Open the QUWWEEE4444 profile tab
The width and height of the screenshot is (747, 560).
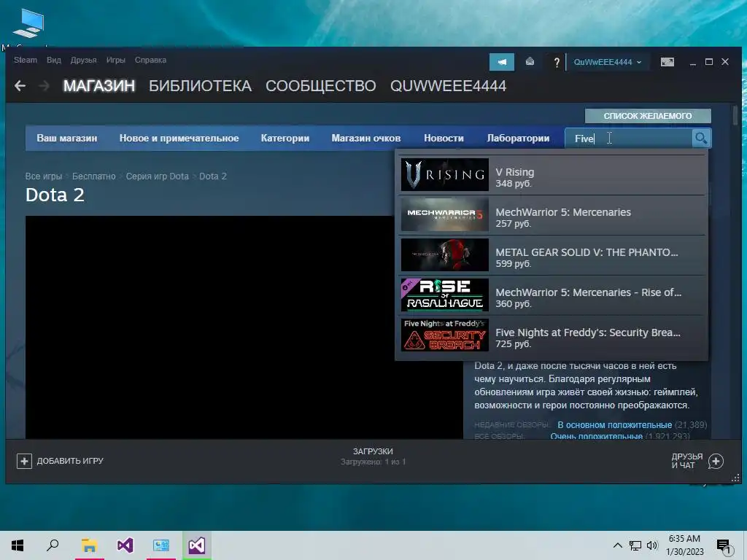(x=449, y=86)
